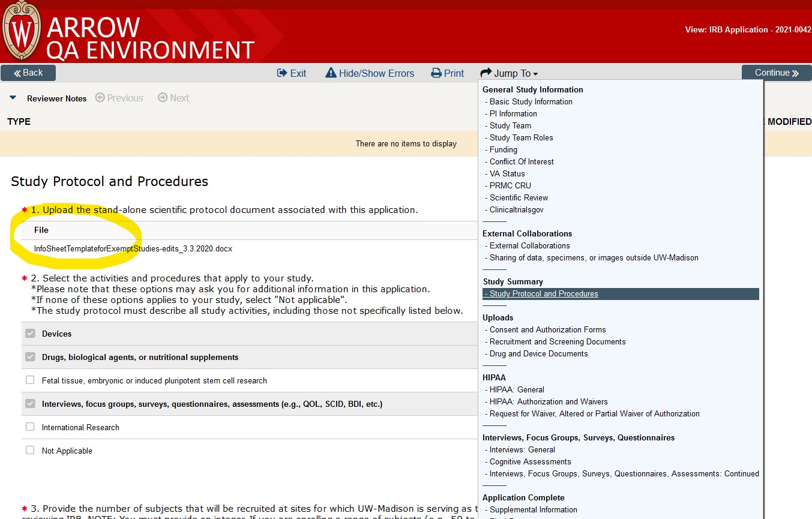812x519 pixels.
Task: Click the Print icon
Action: click(435, 73)
